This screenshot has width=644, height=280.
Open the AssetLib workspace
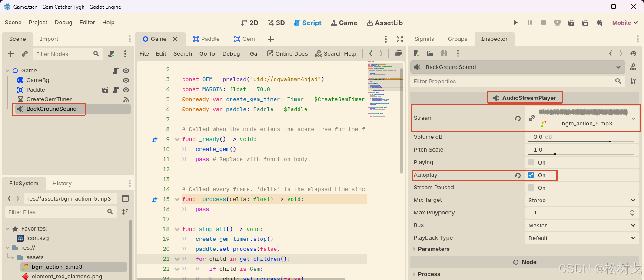pyautogui.click(x=385, y=23)
